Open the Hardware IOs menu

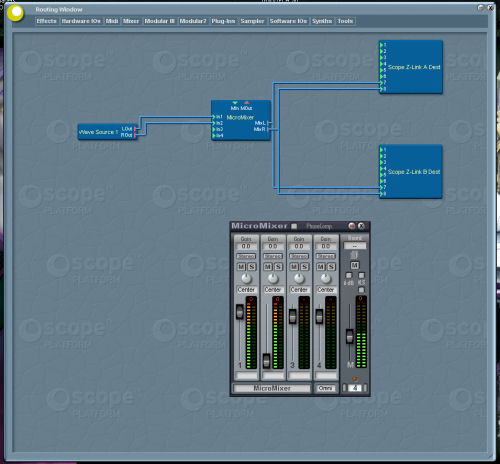tap(81, 21)
